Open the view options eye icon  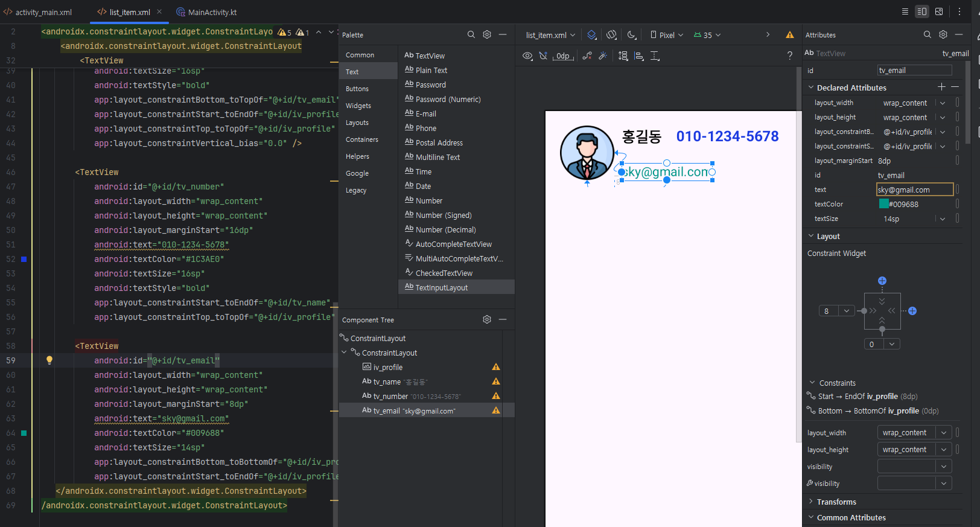coord(527,56)
